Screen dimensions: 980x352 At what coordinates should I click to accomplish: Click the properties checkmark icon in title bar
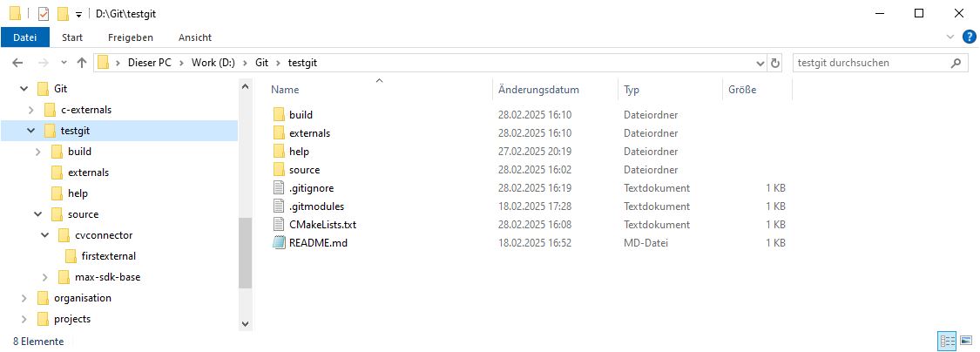point(44,14)
